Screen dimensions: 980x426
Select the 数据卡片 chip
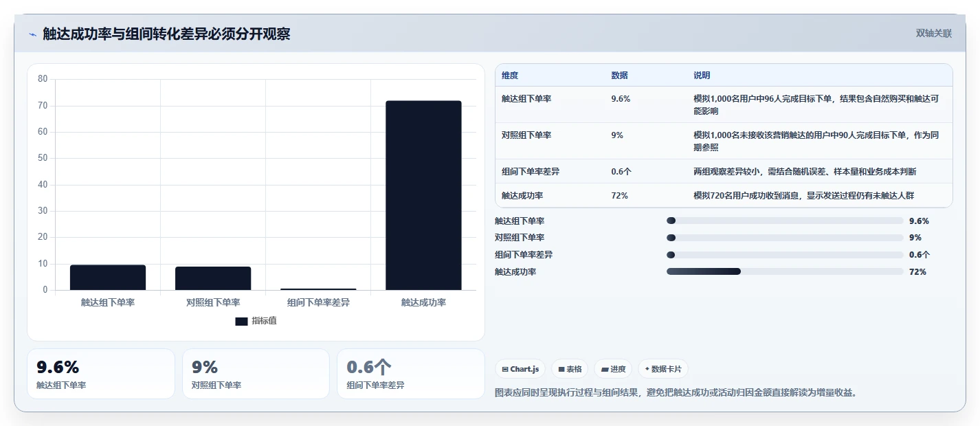663,369
